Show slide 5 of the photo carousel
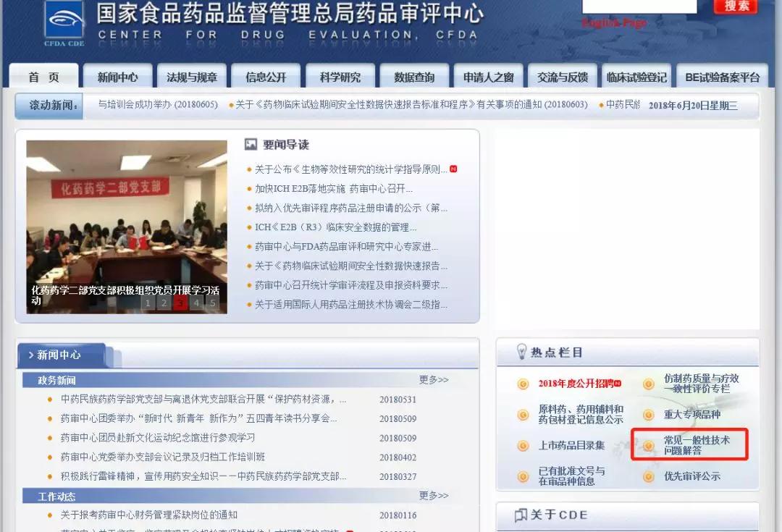782x532 pixels. pos(212,303)
